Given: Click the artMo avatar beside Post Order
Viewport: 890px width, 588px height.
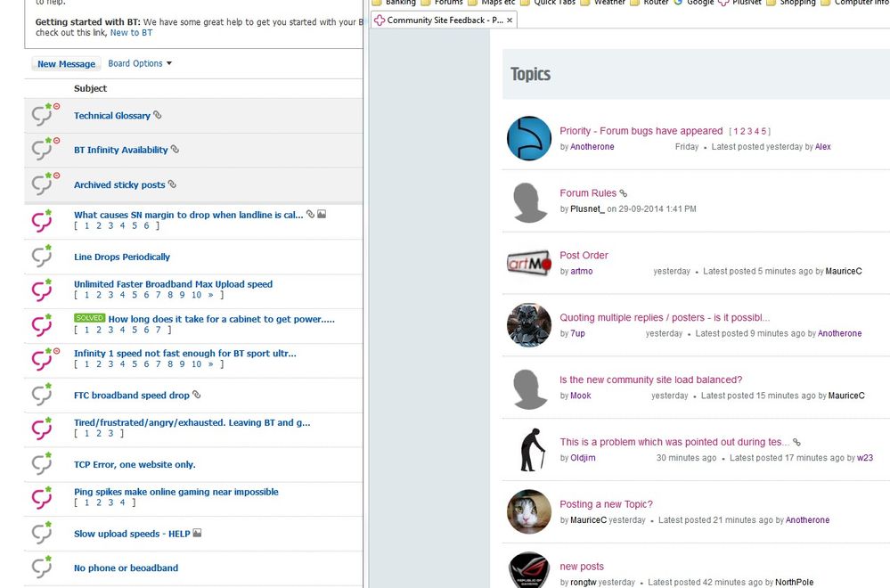Looking at the screenshot, I should pos(528,263).
